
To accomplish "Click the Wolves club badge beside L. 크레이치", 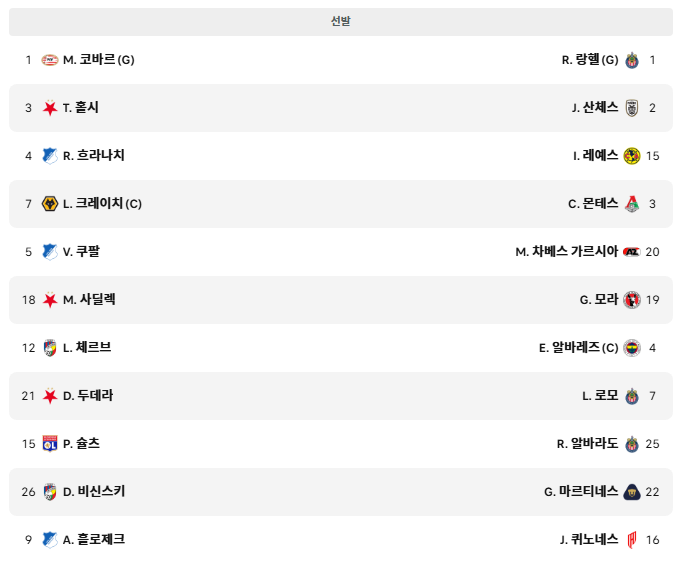I will point(50,204).
